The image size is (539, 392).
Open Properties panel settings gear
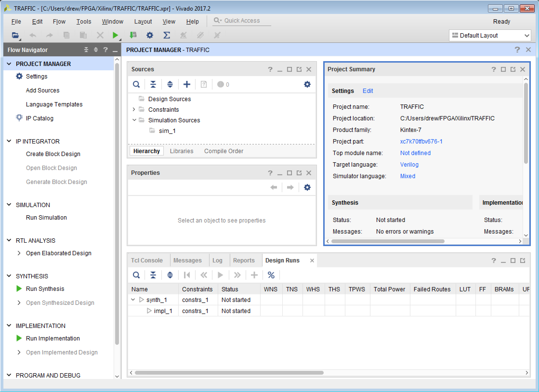(307, 188)
